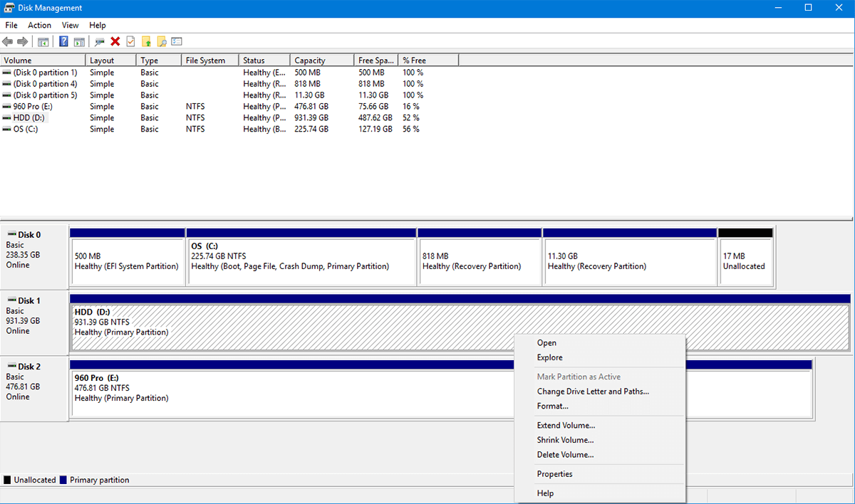
Task: Select the Disk 0 header showing 238.35 GB
Action: tap(34, 257)
